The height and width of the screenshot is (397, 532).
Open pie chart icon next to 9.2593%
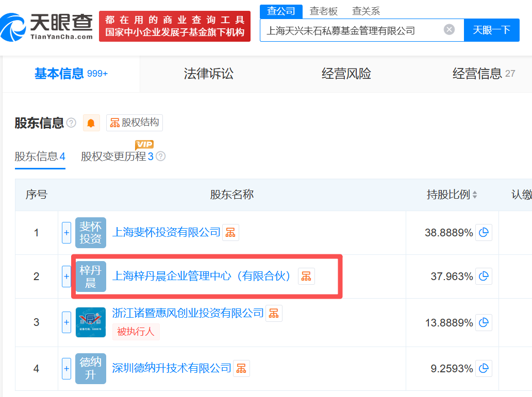pos(484,369)
